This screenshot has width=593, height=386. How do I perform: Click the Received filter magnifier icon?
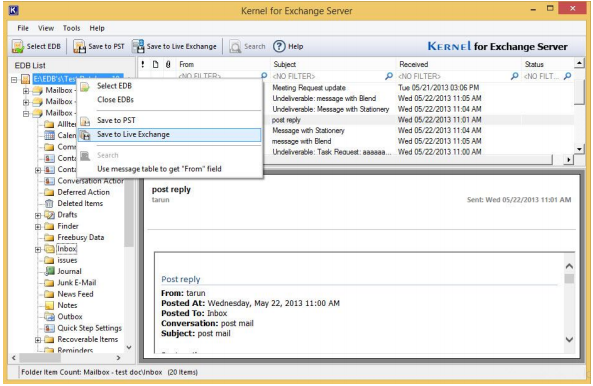pos(514,76)
